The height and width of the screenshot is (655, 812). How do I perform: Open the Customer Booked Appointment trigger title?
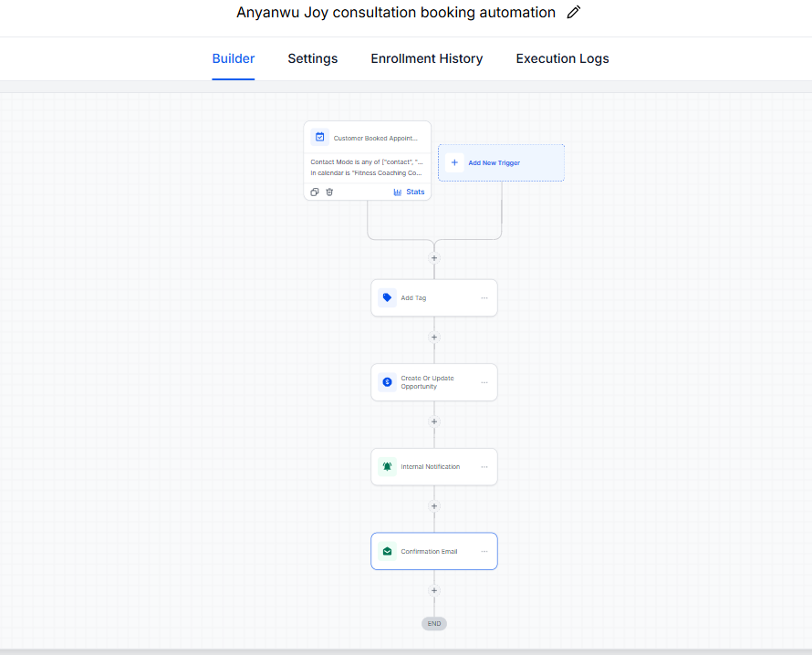[376, 139]
